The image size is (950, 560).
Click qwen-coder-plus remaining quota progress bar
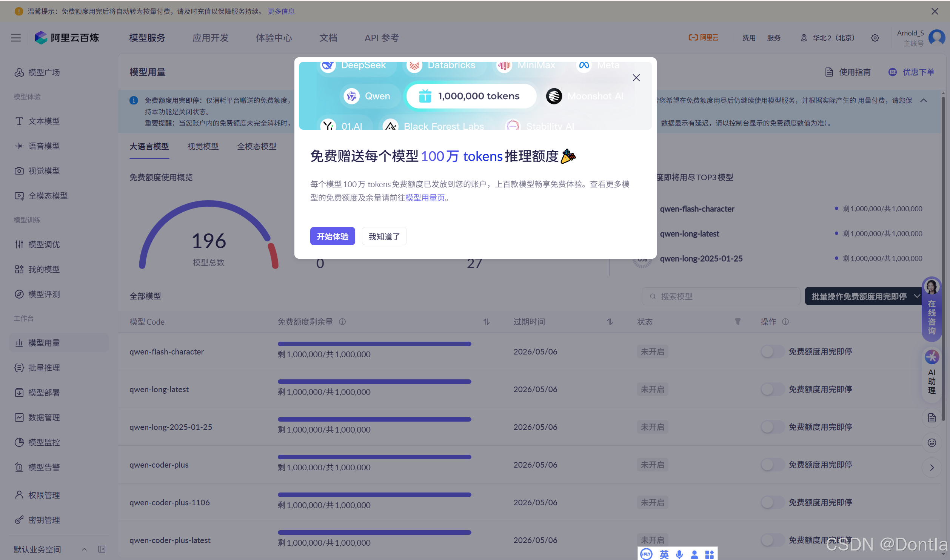(x=374, y=457)
